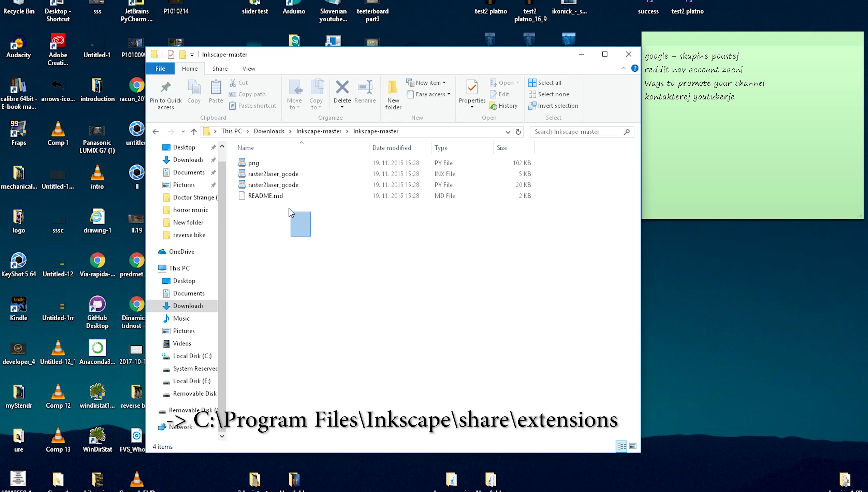This screenshot has height=492, width=868.
Task: Open the recent locations dropdown arrow
Action: click(183, 132)
